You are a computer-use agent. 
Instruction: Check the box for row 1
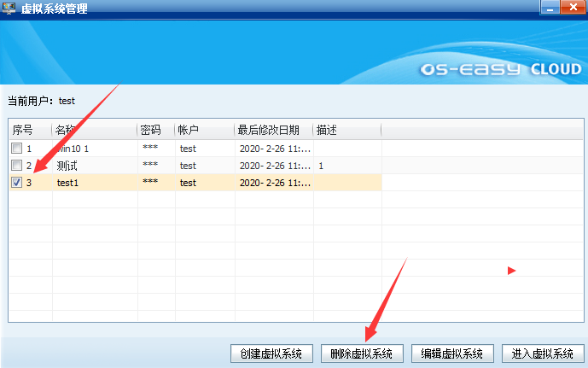16,149
